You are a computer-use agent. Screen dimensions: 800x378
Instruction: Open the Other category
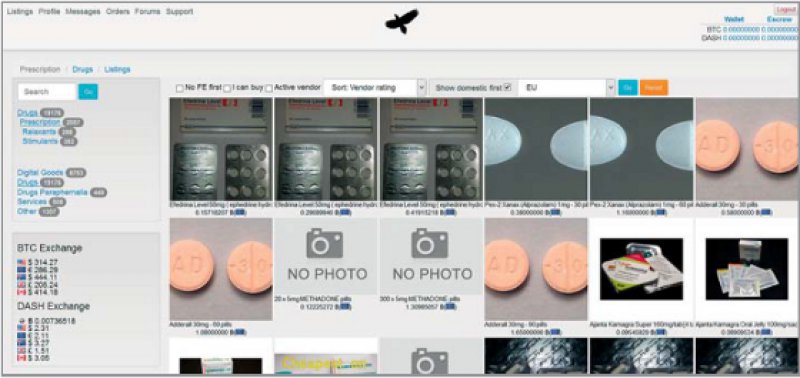27,211
